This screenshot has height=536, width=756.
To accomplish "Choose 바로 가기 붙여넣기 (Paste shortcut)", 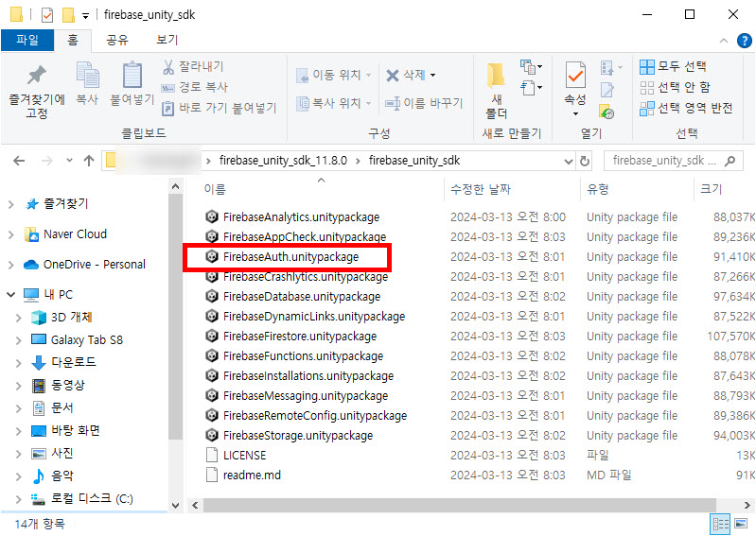I will point(220,108).
